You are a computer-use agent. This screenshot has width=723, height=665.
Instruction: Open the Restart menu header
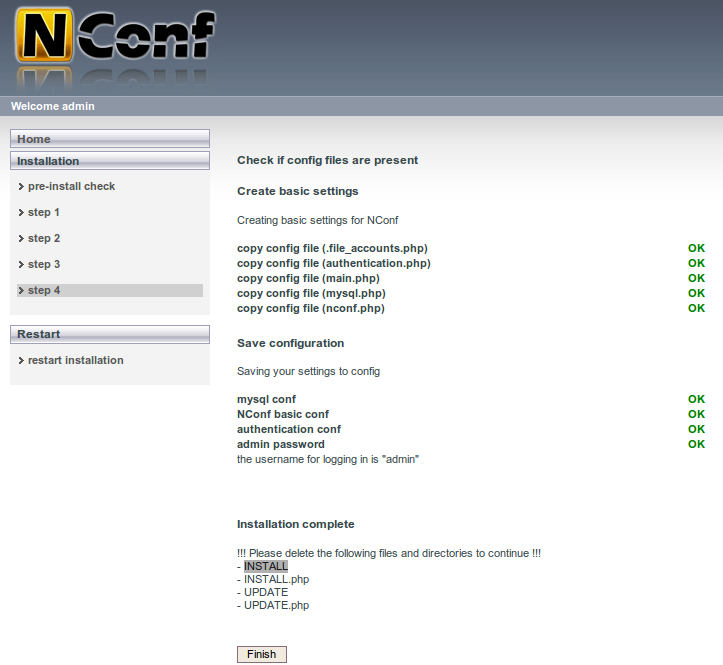[110, 334]
